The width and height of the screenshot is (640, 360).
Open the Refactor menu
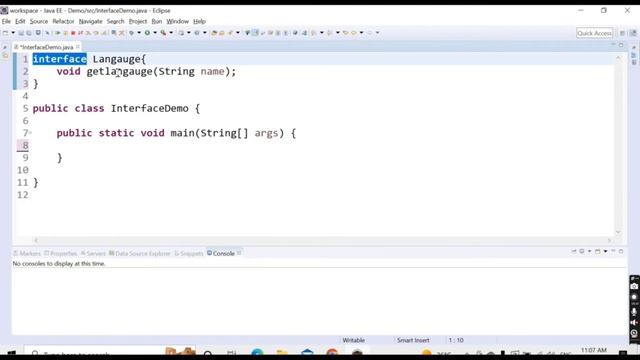pyautogui.click(x=63, y=21)
